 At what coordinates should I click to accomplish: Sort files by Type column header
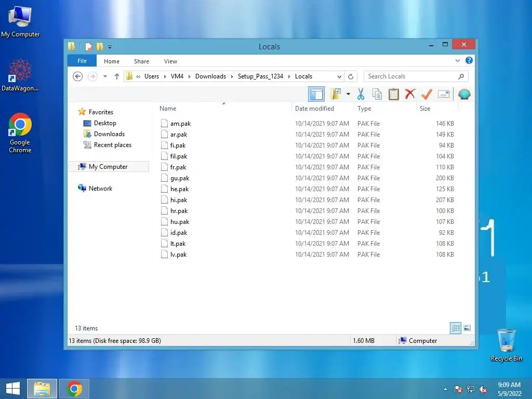tap(364, 109)
